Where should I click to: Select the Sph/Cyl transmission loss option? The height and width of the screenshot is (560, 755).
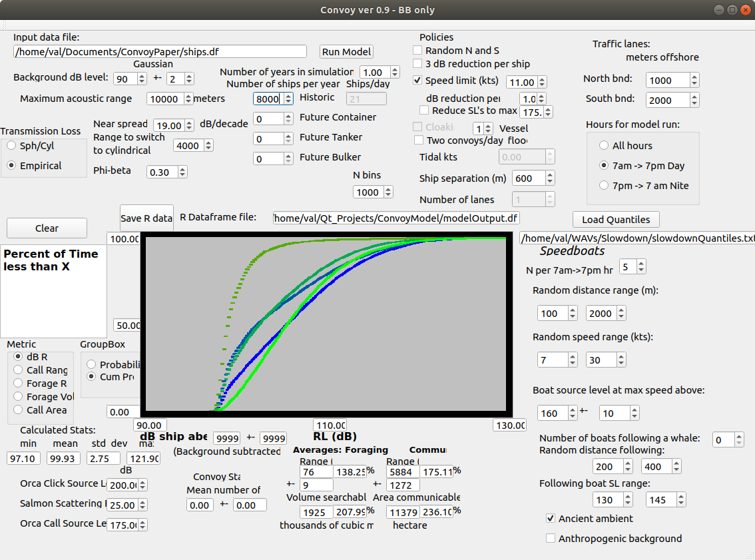point(12,146)
